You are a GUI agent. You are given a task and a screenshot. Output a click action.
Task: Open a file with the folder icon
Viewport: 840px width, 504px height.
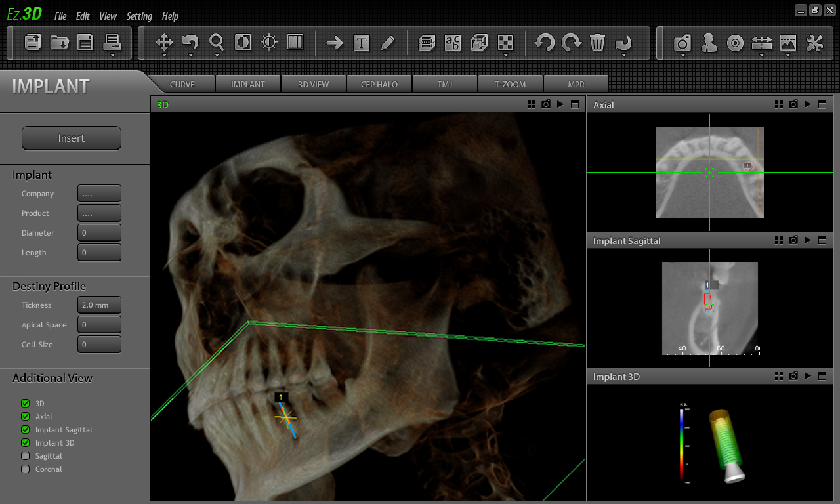coord(59,43)
